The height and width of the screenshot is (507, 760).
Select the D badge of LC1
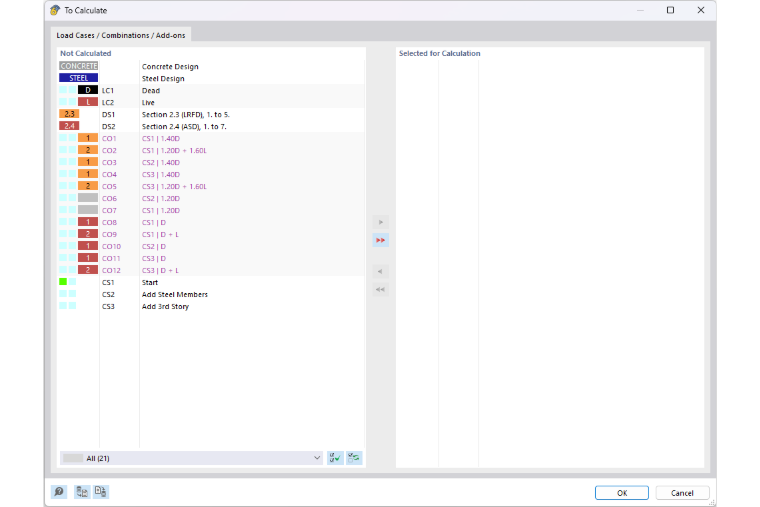click(88, 90)
